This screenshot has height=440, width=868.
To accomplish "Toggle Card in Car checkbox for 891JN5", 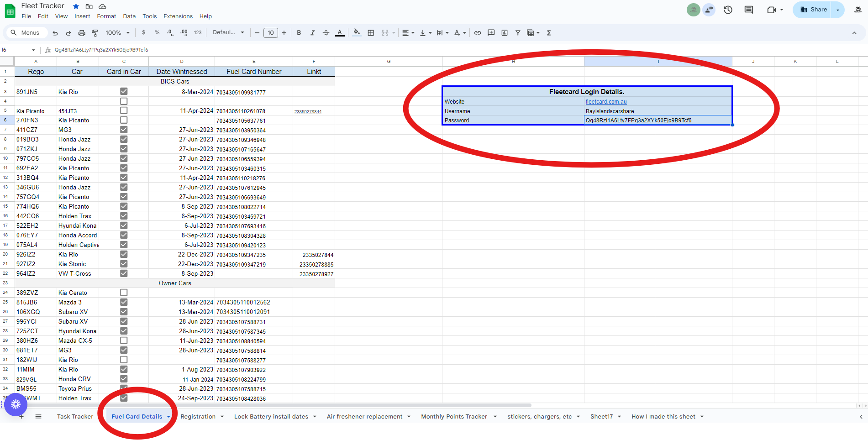I will [x=124, y=92].
